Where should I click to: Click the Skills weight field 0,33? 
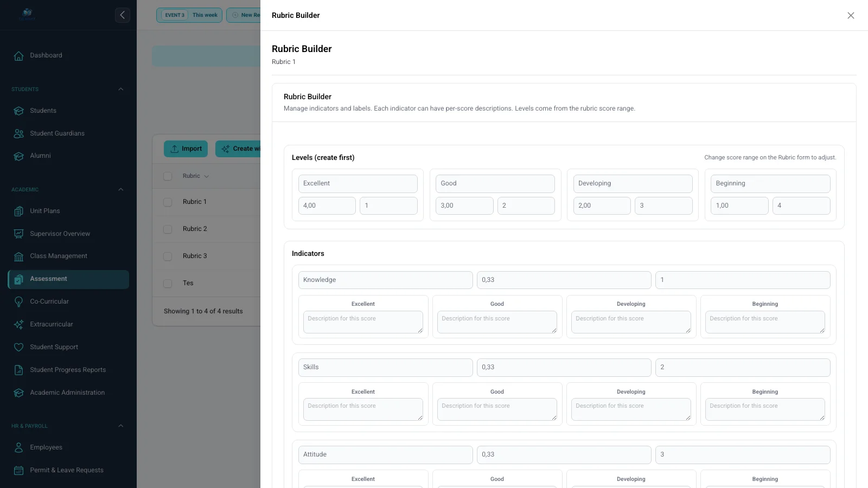[564, 367]
